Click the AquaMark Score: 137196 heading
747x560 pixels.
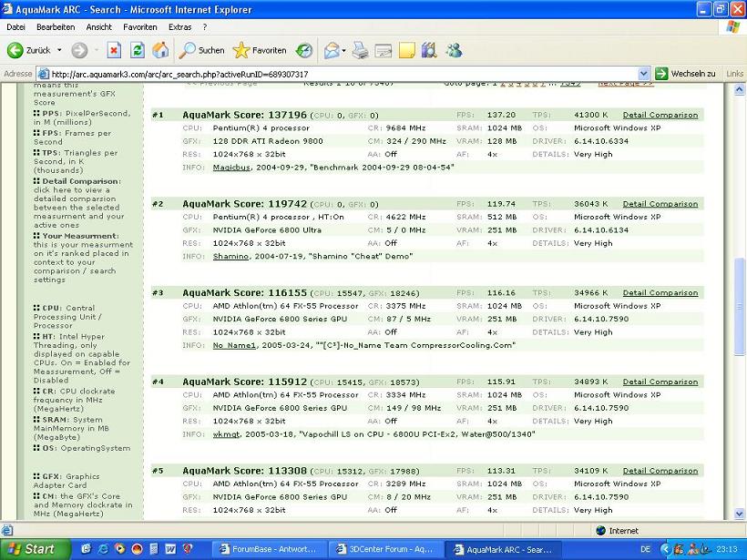[x=244, y=115]
